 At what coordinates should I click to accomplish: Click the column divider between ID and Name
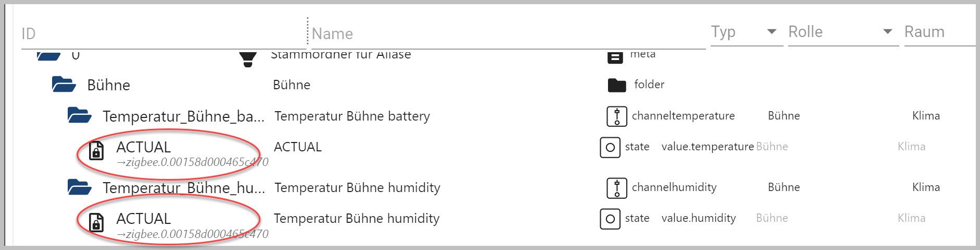pyautogui.click(x=307, y=32)
